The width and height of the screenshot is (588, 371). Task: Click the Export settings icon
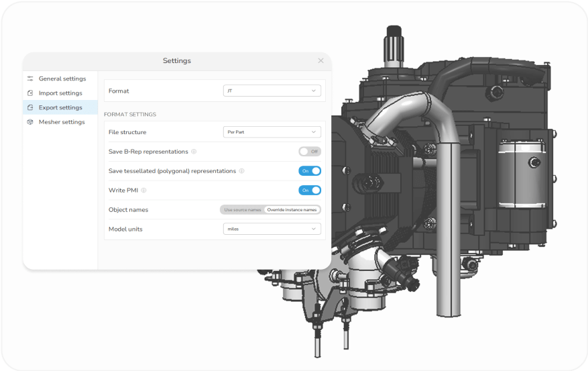[x=30, y=107]
